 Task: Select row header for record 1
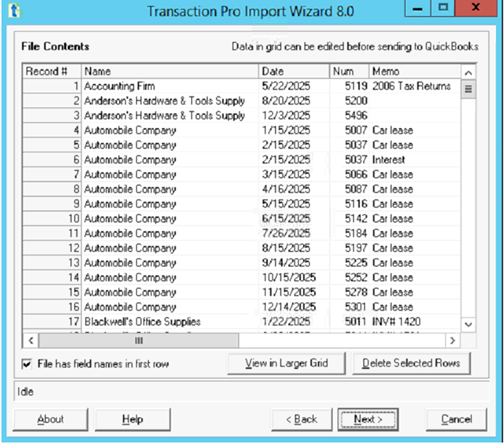[x=52, y=86]
